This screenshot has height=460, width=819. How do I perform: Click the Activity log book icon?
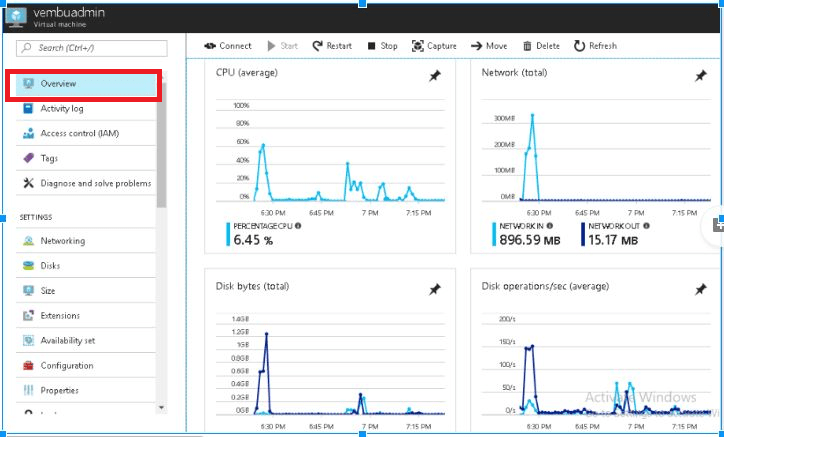(28, 109)
